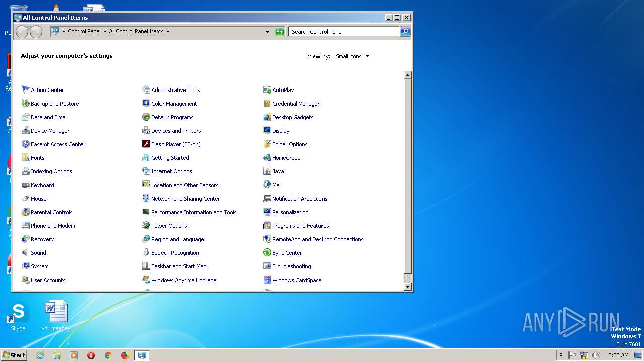Click the scrollbar up arrow

(408, 75)
